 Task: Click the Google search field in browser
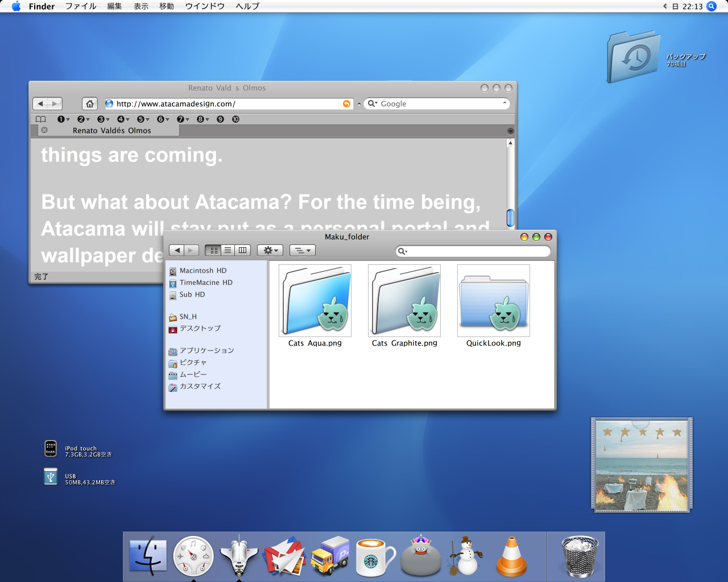click(437, 103)
